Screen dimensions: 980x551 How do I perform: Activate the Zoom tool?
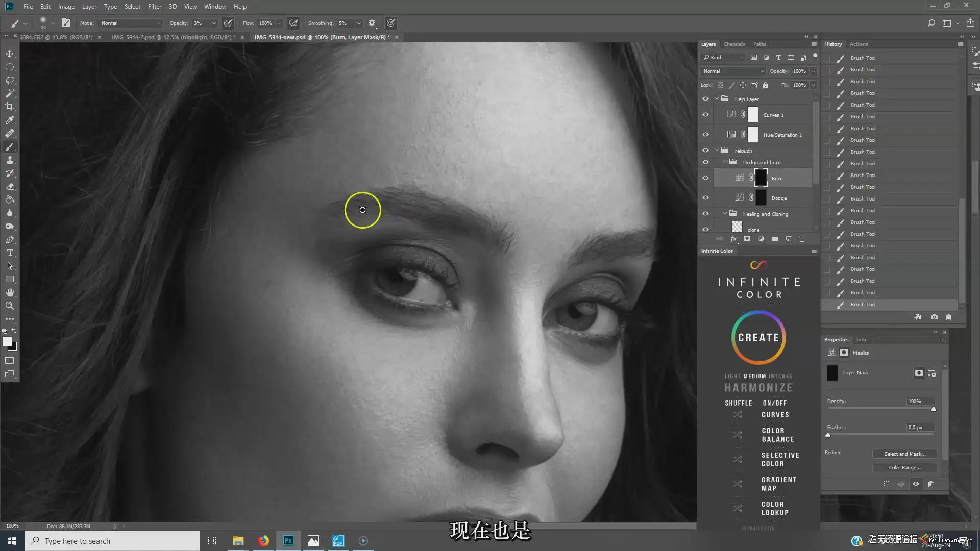coord(10,306)
